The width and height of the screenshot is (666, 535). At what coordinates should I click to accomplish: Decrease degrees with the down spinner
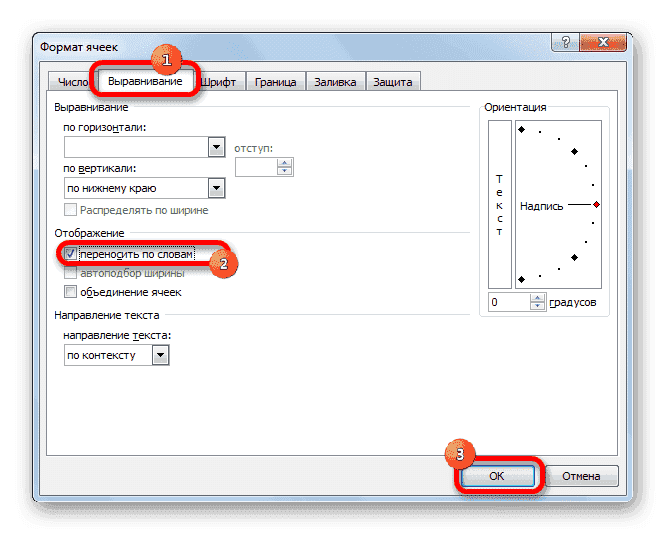538,306
